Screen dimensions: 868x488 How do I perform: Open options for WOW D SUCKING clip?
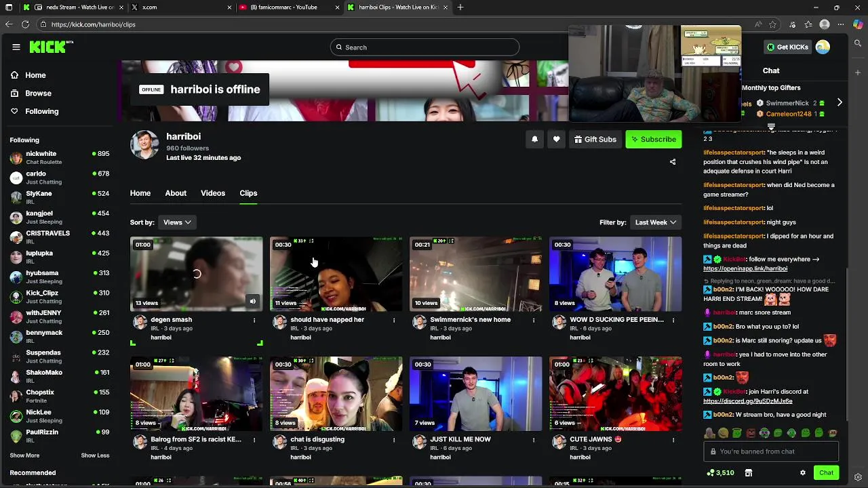pyautogui.click(x=673, y=320)
